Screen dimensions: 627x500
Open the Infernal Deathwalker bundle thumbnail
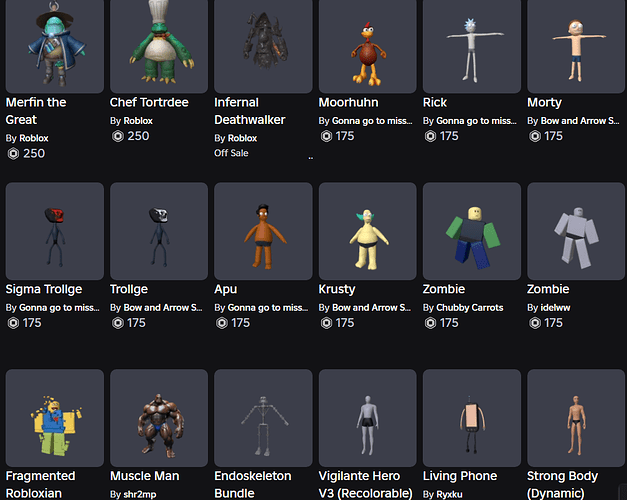pos(263,46)
